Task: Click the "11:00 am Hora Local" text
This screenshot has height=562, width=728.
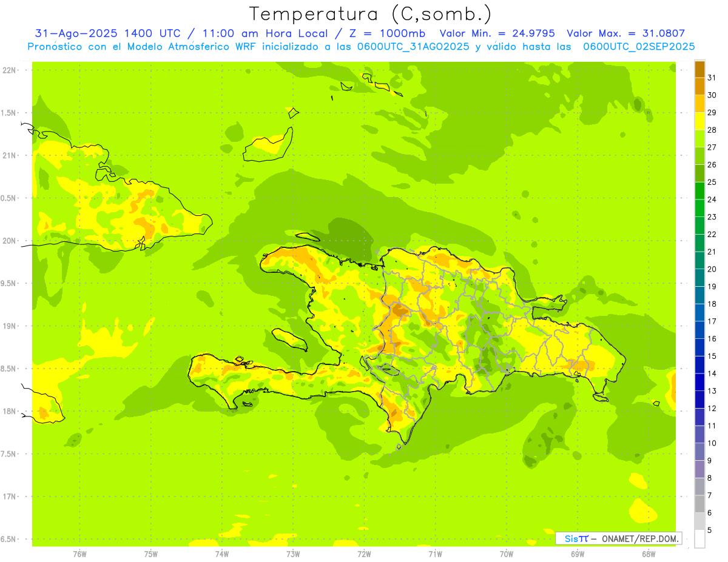Action: coord(265,33)
